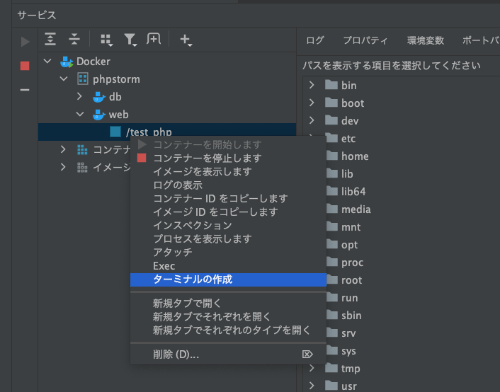Select the Docker whale icon in tree
500x392 pixels.
pos(67,62)
